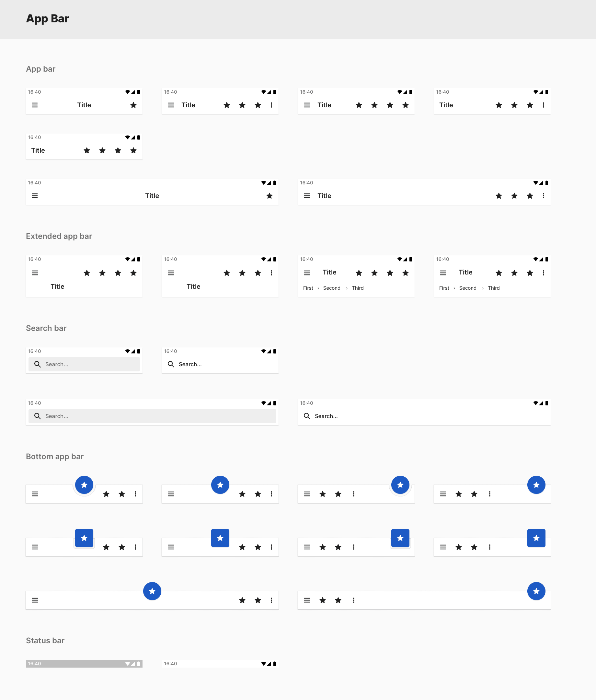This screenshot has height=700, width=596.
Task: Open the hamburger menu in the narrow centered-Title app bar
Action: (x=35, y=105)
